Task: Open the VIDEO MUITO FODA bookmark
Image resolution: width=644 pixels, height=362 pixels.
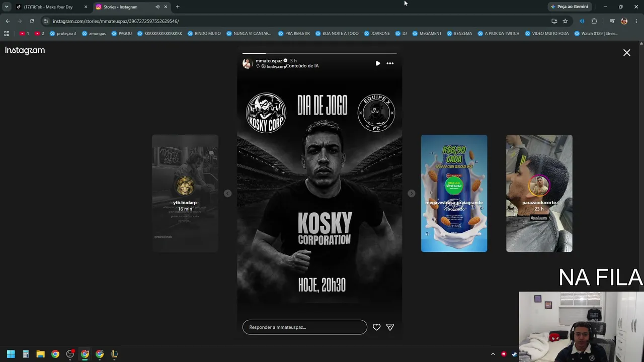Action: [x=547, y=34]
